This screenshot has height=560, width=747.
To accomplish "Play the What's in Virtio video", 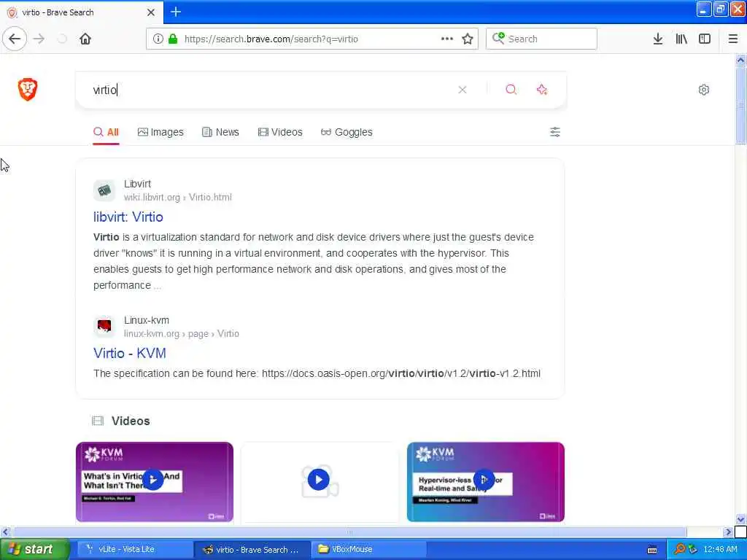I will (155, 481).
